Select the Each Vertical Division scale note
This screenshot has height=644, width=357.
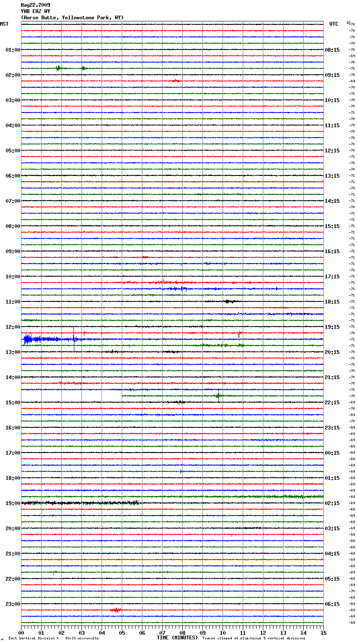(53, 638)
